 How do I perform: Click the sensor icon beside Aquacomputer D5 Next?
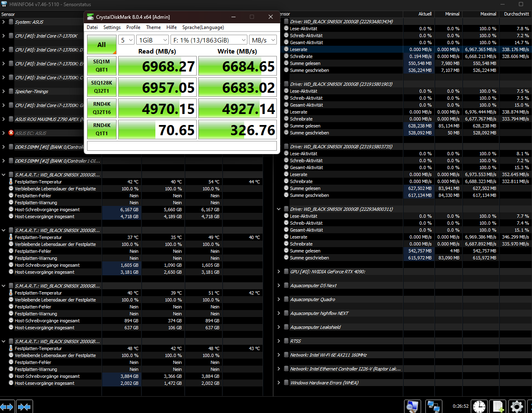[x=286, y=286]
